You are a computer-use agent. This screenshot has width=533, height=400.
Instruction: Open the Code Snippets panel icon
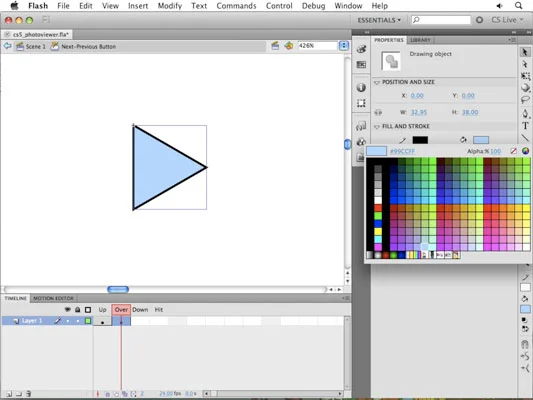[x=361, y=126]
